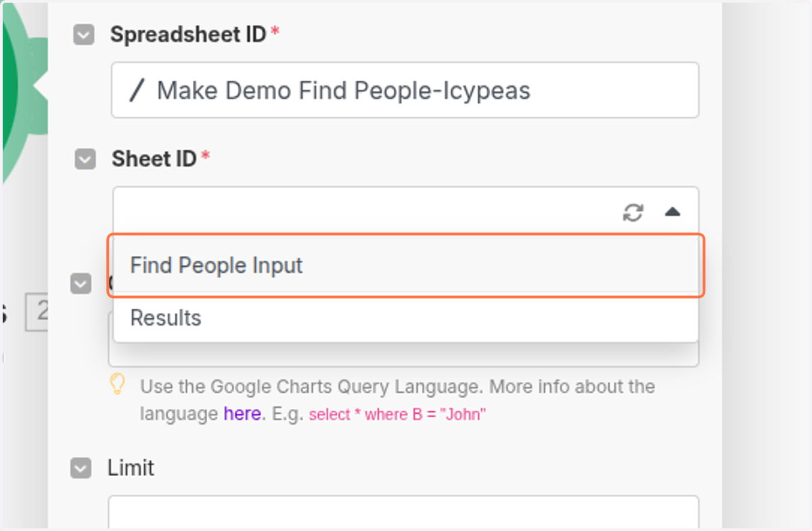Collapse the Sheet ID dropdown arrow
Image resolution: width=812 pixels, height=531 pixels.
672,213
